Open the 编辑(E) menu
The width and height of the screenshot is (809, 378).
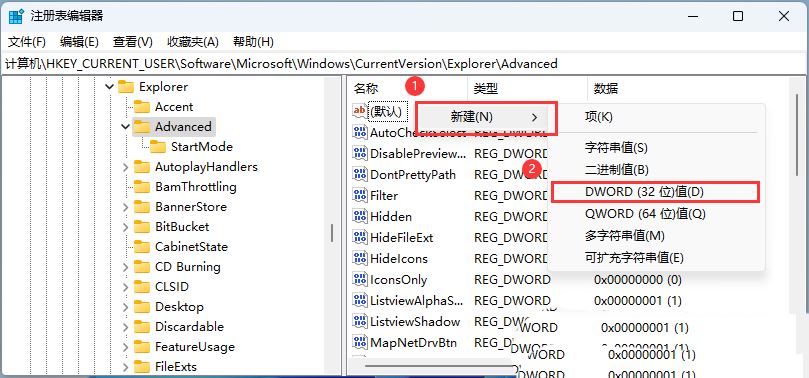(79, 42)
